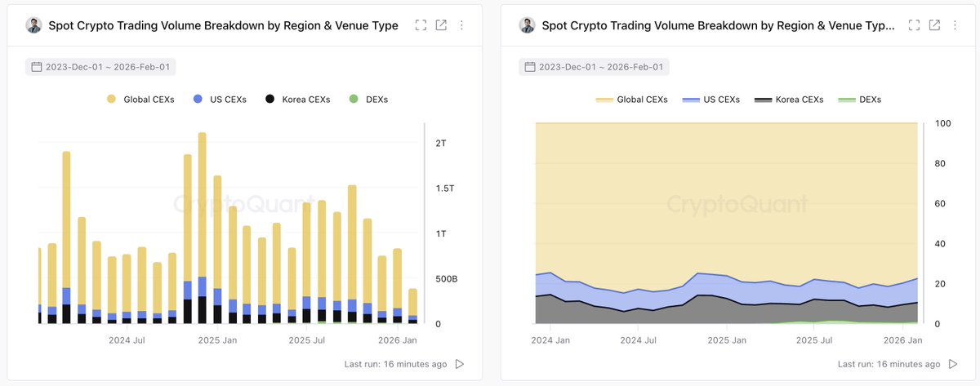Open three-dot menu on left chart
The image size is (980, 386).
pyautogui.click(x=461, y=25)
